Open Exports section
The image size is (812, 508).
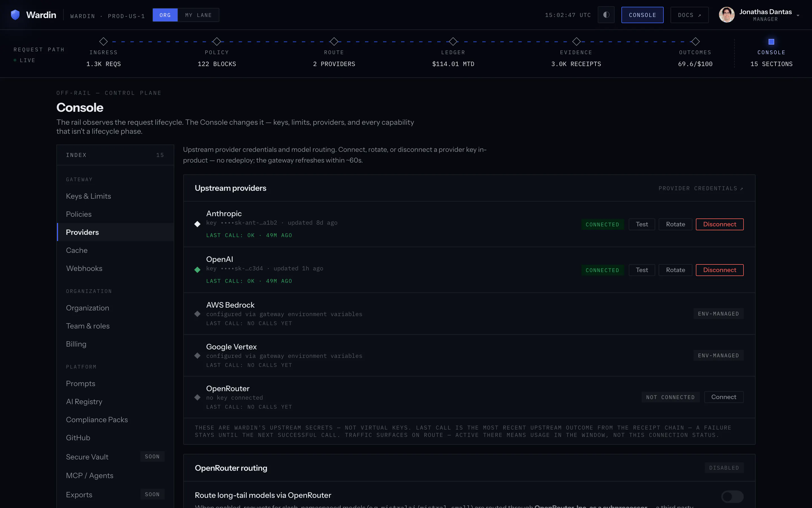115,495
